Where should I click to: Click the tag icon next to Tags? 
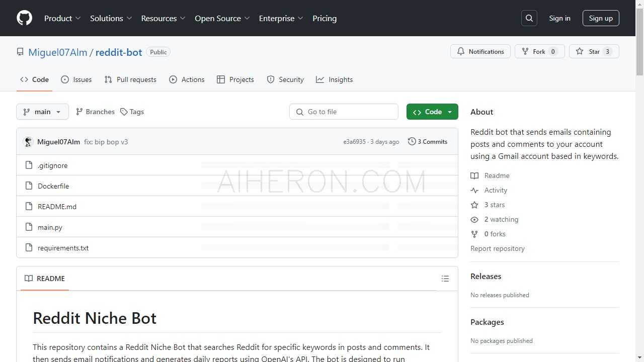[x=124, y=112]
